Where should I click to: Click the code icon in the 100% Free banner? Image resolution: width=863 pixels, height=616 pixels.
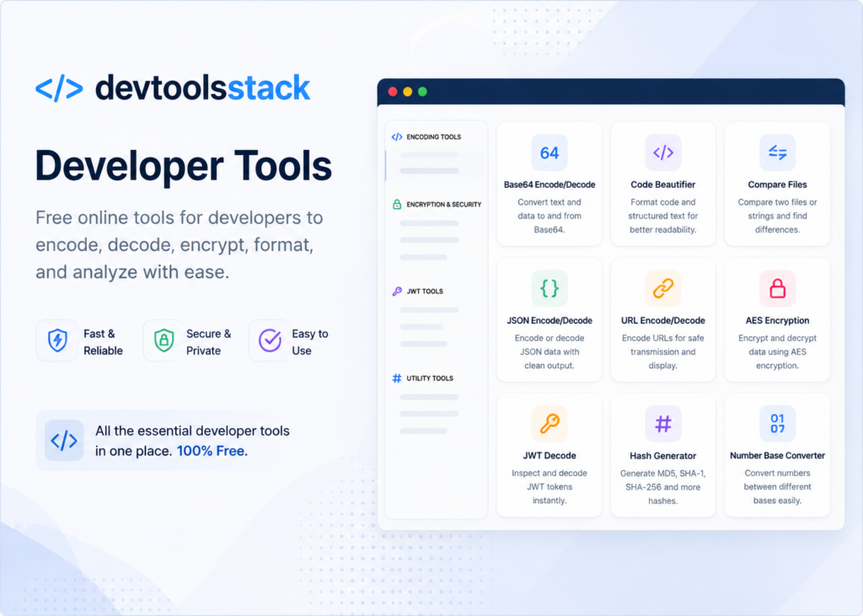[64, 441]
